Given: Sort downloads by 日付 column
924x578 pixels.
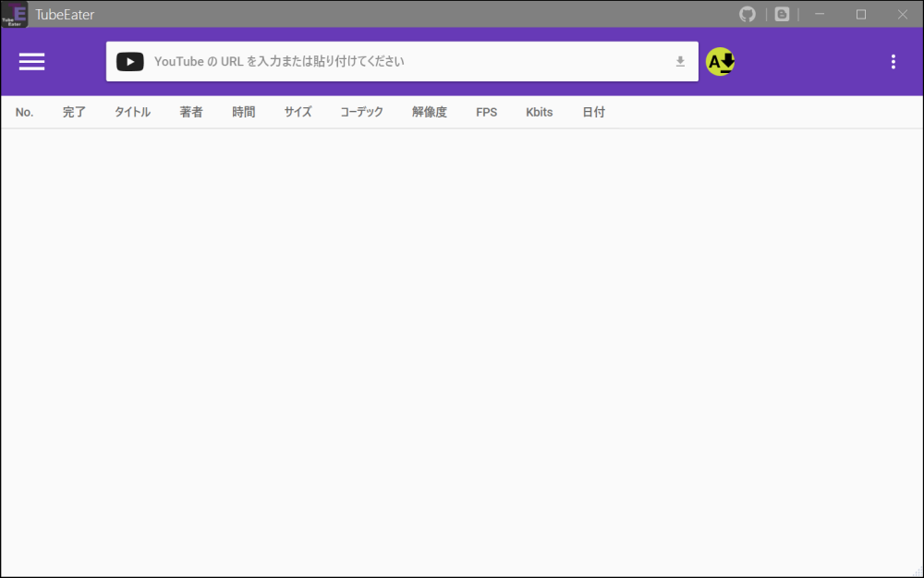Looking at the screenshot, I should [x=593, y=112].
